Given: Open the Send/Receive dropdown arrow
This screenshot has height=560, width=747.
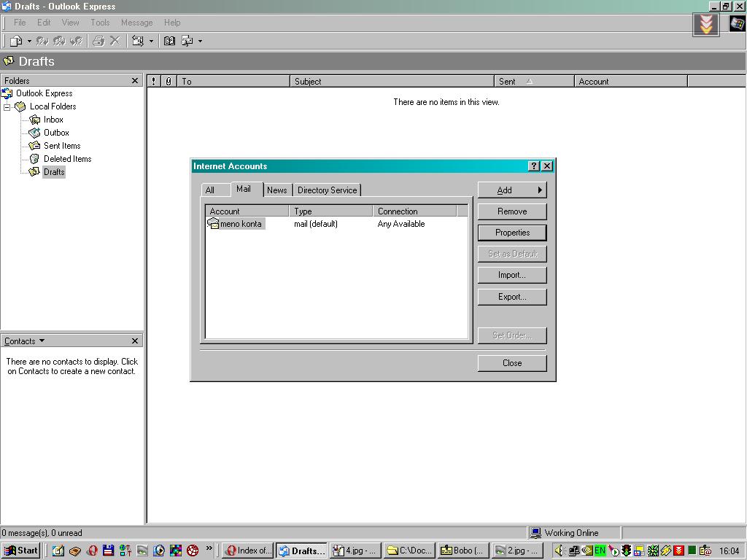Looking at the screenshot, I should coord(151,41).
